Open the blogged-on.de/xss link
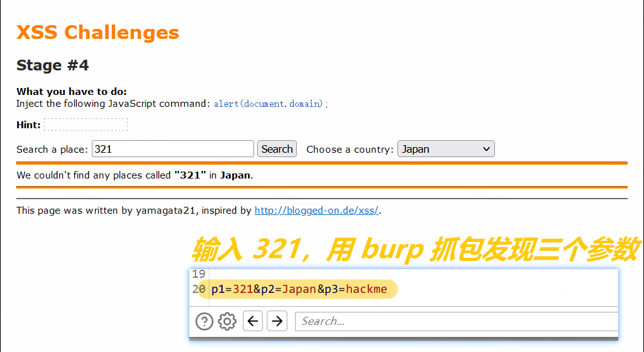This screenshot has width=644, height=352. tap(316, 211)
